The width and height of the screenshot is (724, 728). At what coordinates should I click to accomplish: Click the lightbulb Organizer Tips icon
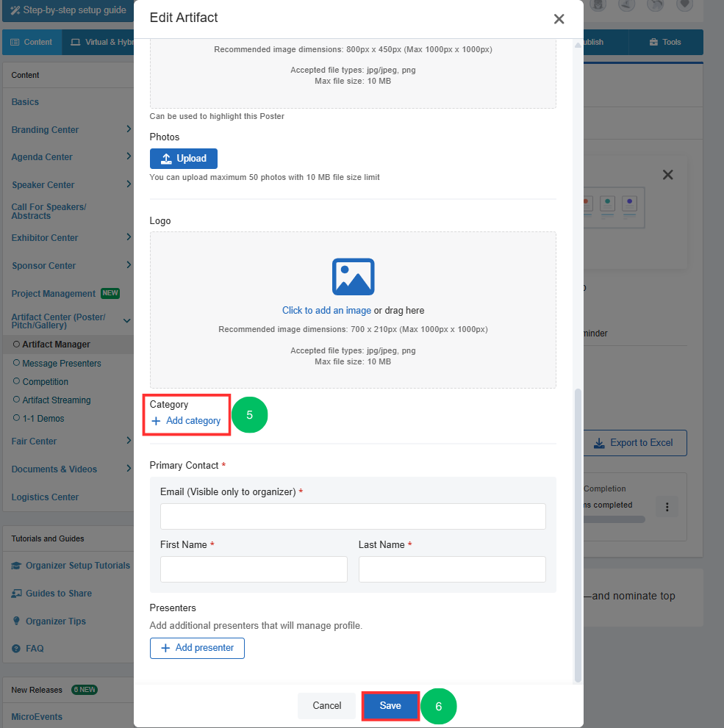coord(16,621)
